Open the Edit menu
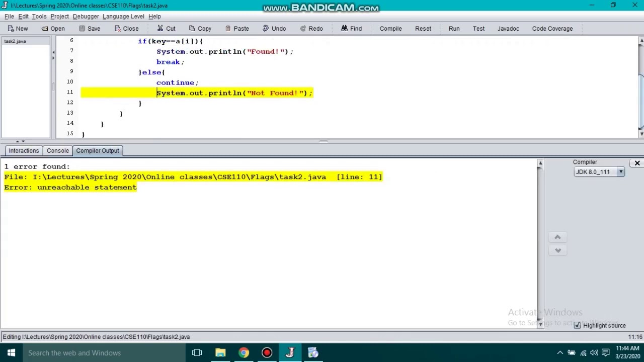 click(x=23, y=17)
